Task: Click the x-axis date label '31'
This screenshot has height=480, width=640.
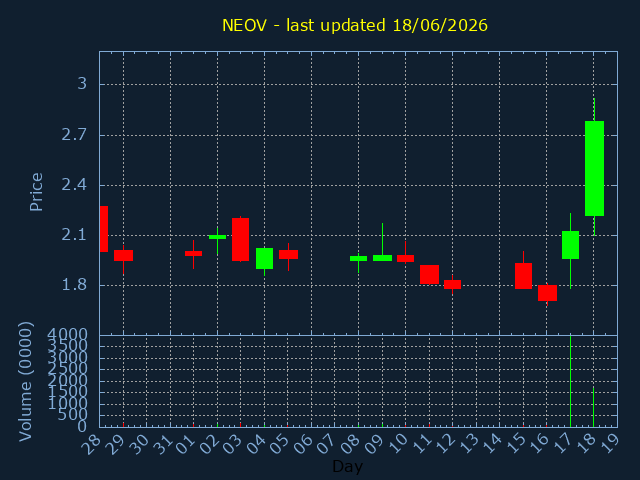Action: (x=162, y=444)
